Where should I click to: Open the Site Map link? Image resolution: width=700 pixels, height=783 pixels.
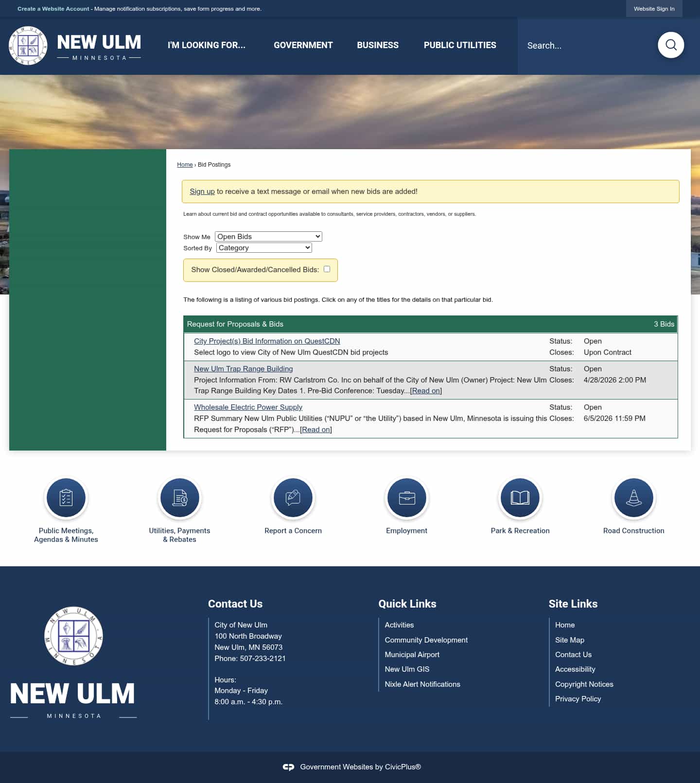[x=570, y=640]
